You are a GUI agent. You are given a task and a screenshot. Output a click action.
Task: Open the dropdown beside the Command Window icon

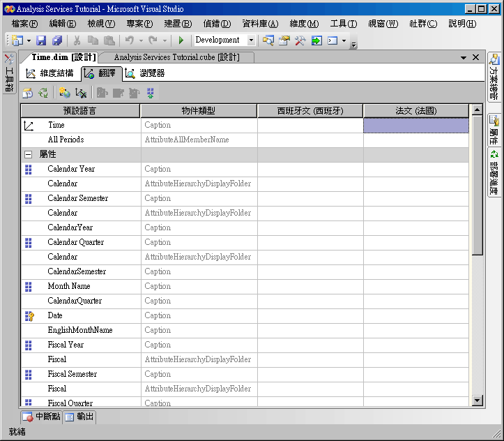pos(344,41)
